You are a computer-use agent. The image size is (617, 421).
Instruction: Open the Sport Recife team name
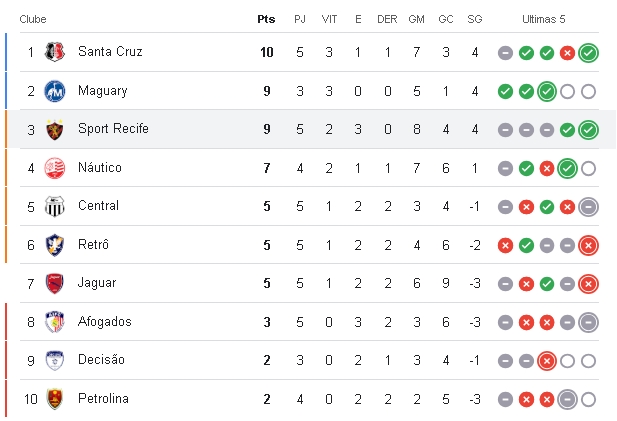pyautogui.click(x=113, y=129)
